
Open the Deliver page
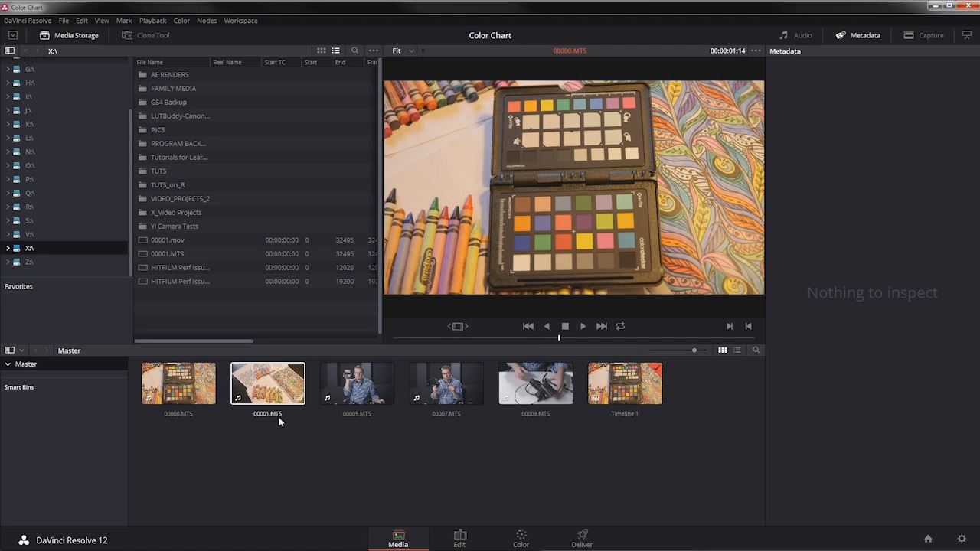[582, 539]
